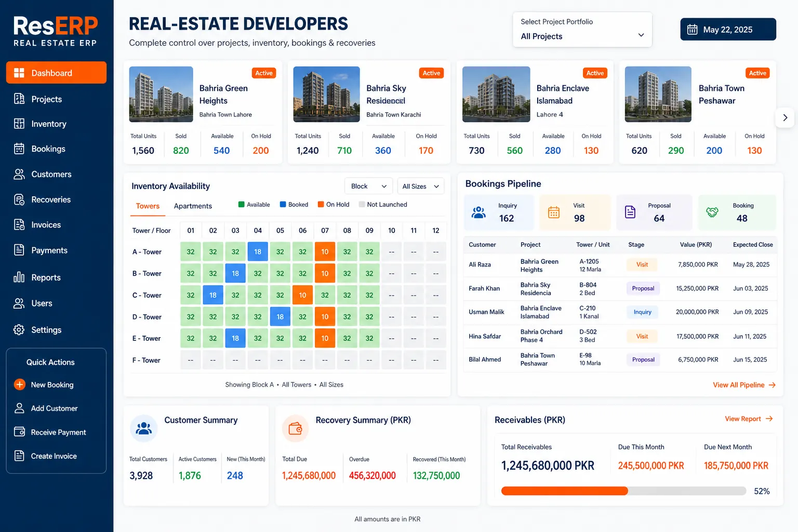Click the Inquiry stage people icon
The image size is (798, 532).
click(478, 212)
